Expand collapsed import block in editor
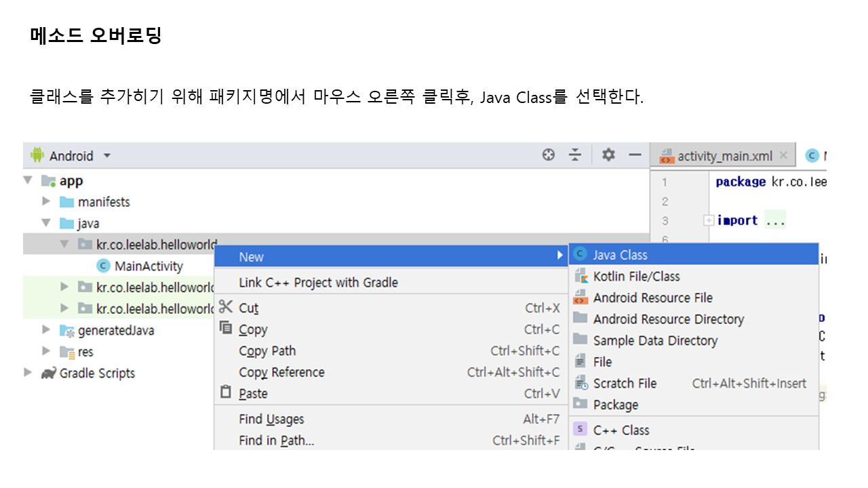 [x=709, y=220]
